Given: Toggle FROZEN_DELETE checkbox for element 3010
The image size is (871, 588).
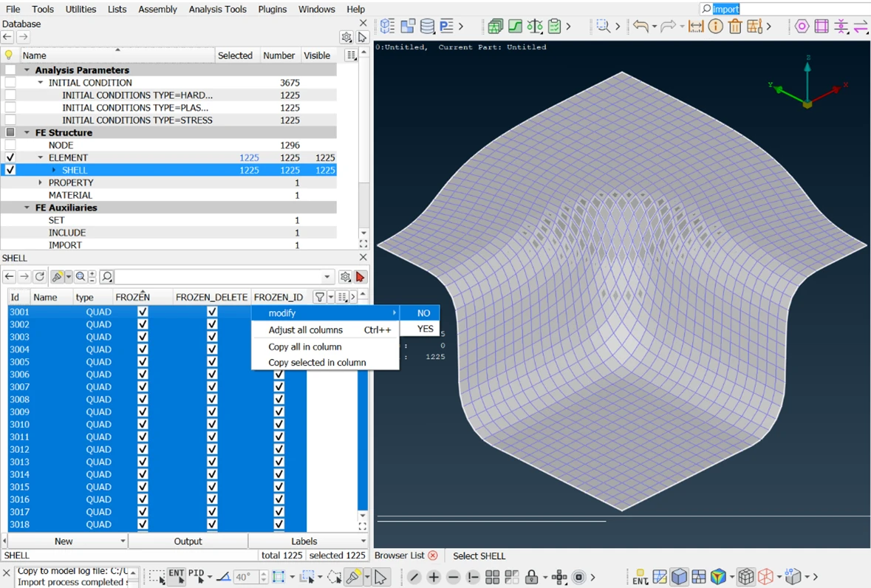Looking at the screenshot, I should [x=212, y=425].
